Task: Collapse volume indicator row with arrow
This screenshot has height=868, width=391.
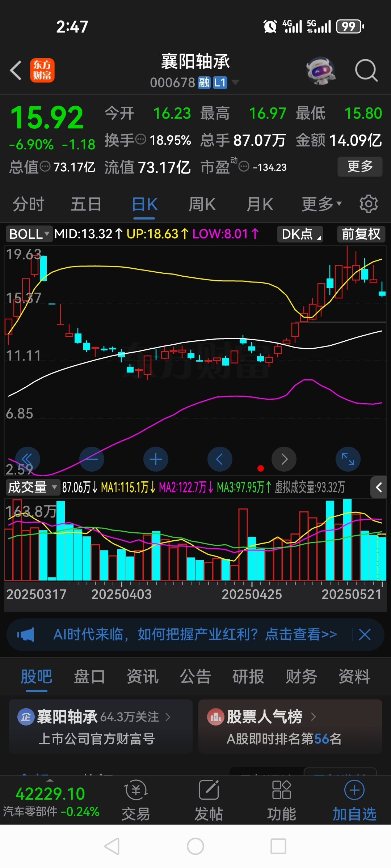Action: (379, 487)
